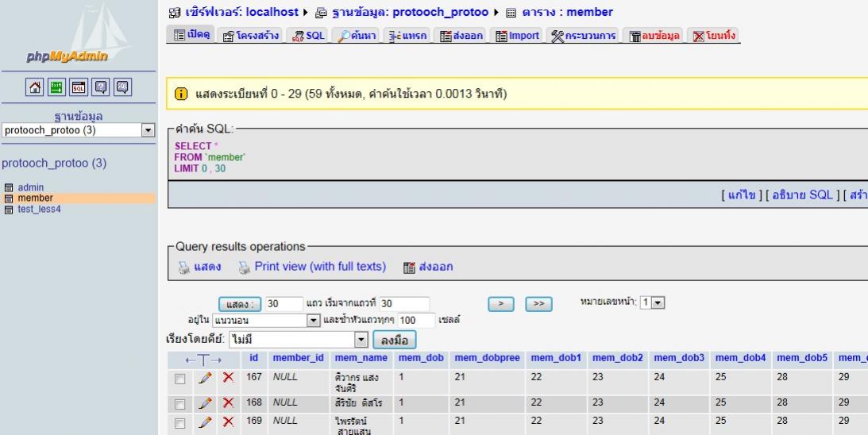This screenshot has width=868, height=435.
Task: Sort by the id column header
Action: click(253, 358)
